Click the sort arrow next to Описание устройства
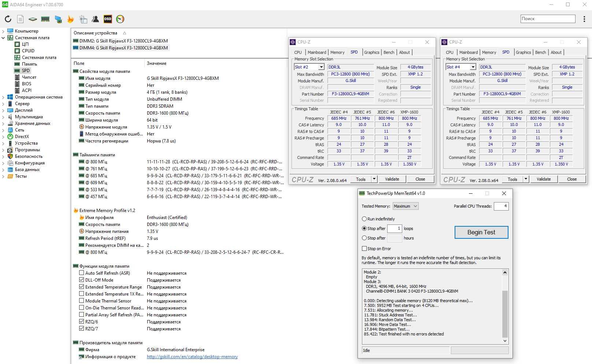Viewport: 592px width, 364px height. pos(125,33)
